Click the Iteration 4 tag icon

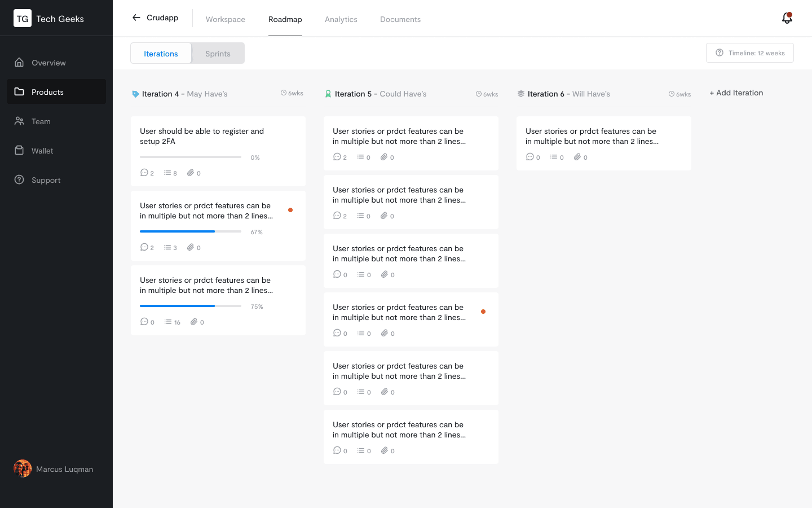pyautogui.click(x=135, y=94)
